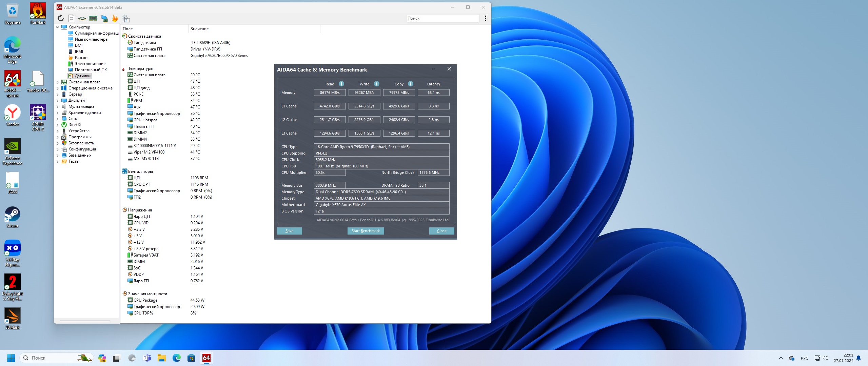Image resolution: width=868 pixels, height=366 pixels.
Task: Select Электропитание in the tree
Action: pos(90,64)
